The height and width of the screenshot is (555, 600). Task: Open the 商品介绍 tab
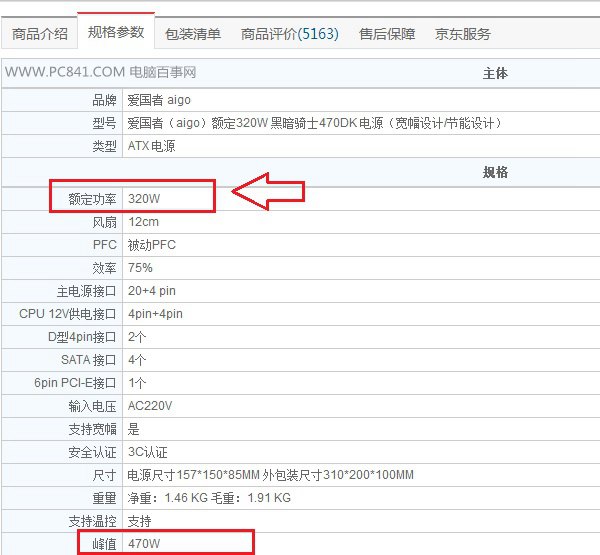(39, 34)
